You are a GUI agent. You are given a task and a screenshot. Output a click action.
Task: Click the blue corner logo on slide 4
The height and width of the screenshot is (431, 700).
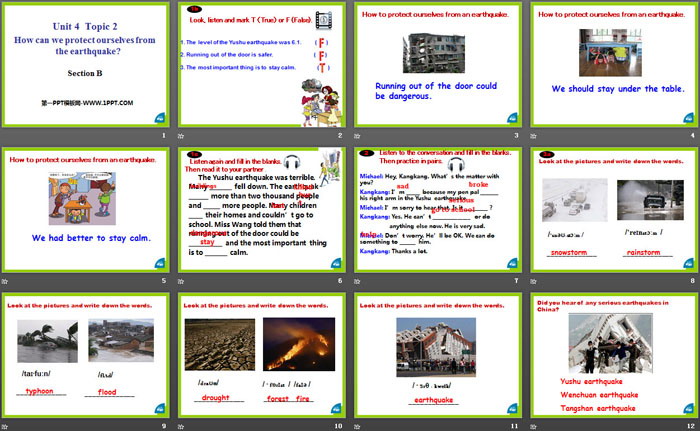coord(689,118)
